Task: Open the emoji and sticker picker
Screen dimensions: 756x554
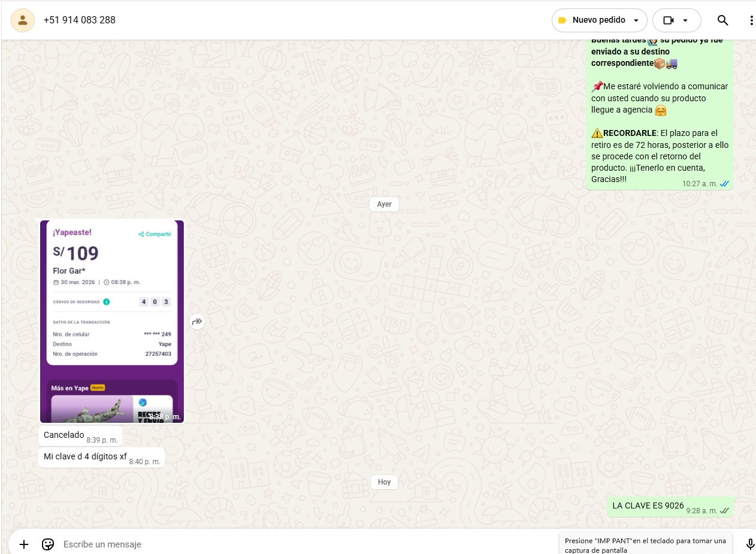Action: [48, 544]
